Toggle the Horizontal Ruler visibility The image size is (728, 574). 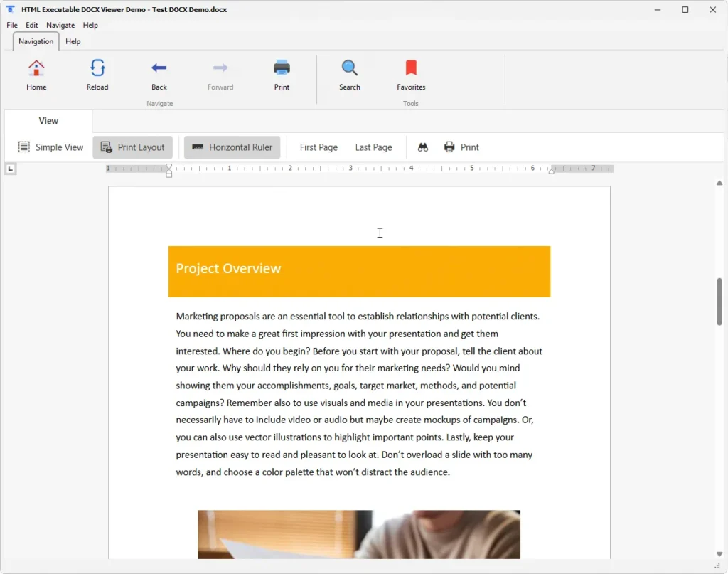(x=232, y=147)
